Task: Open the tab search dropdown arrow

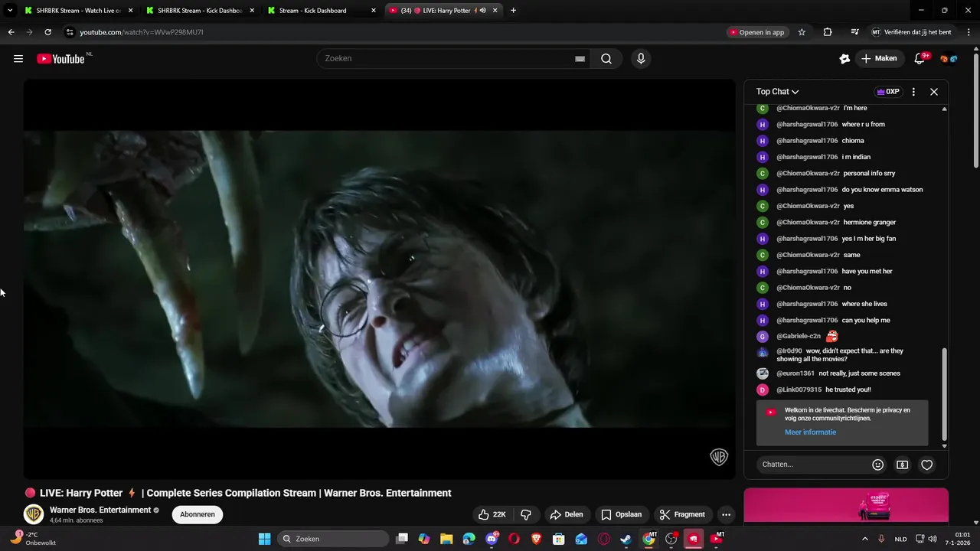Action: tap(10, 11)
